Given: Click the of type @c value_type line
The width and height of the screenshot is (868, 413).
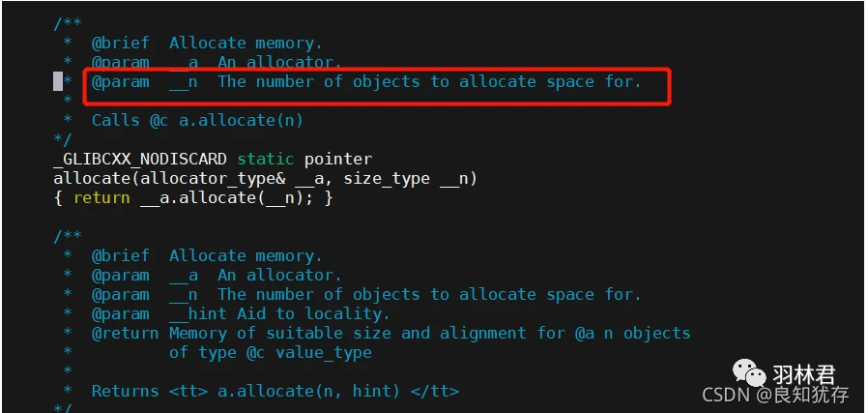Looking at the screenshot, I should click(x=270, y=353).
